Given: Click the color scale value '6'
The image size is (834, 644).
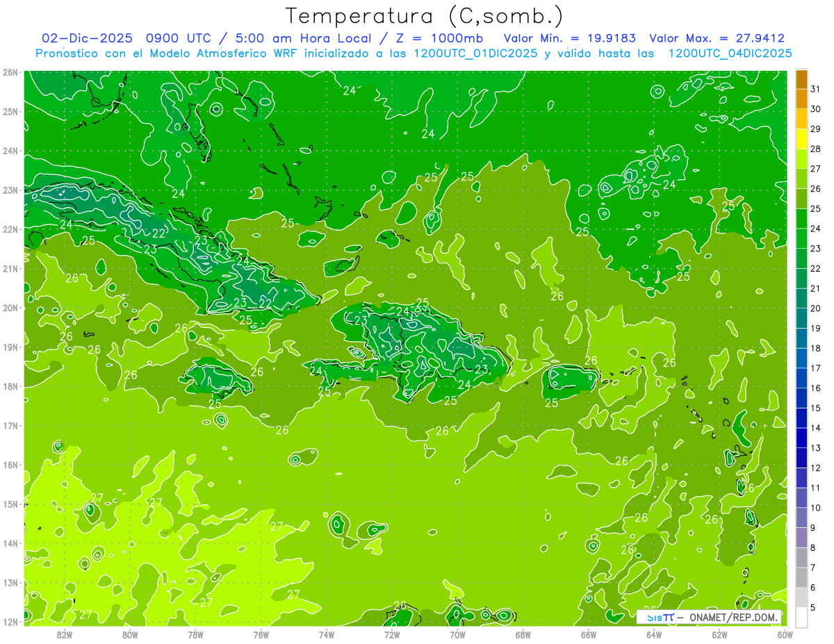Looking at the screenshot, I should 813,588.
